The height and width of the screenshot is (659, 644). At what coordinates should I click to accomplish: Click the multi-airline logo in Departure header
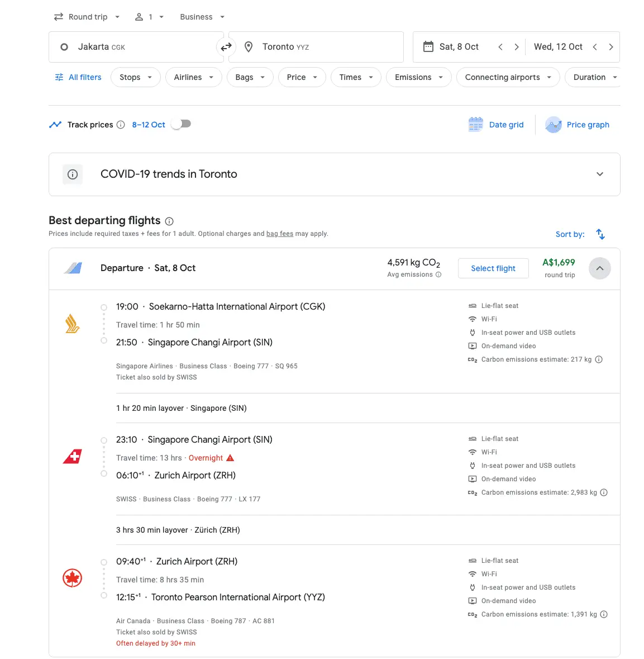coord(73,268)
